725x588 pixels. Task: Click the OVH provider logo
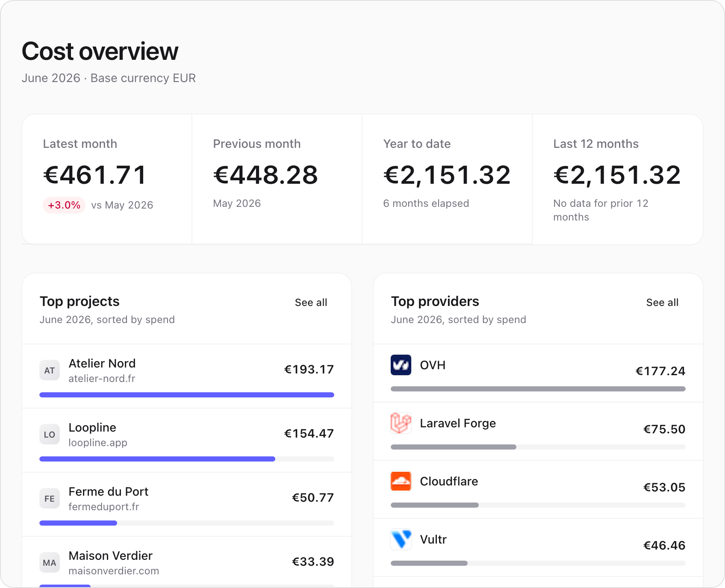401,365
